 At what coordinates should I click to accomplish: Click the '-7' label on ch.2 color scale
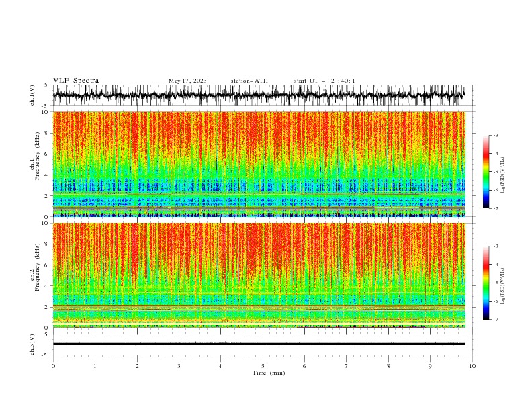pyautogui.click(x=495, y=320)
